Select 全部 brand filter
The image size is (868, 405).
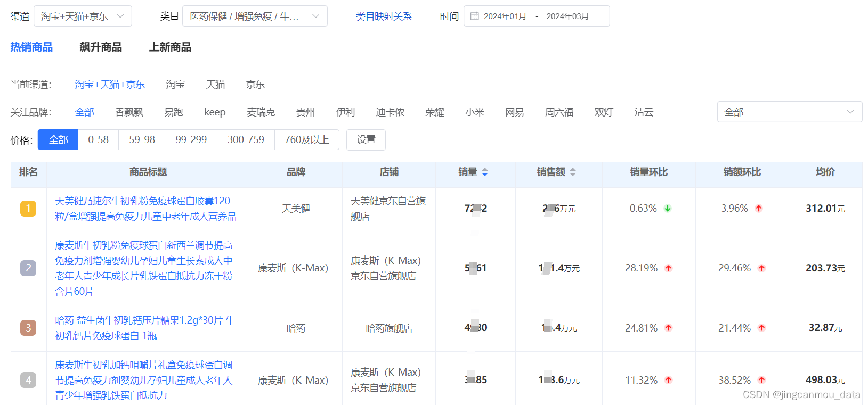[x=84, y=112]
